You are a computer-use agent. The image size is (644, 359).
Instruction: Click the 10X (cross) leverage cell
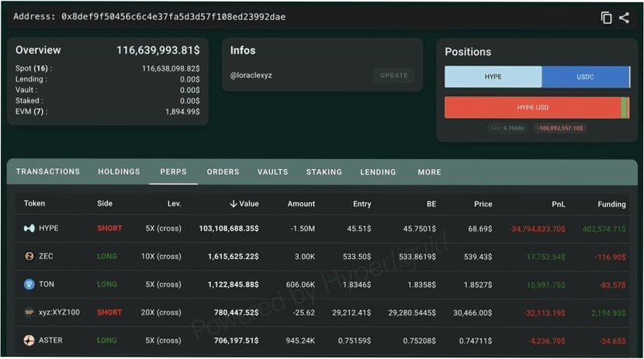coord(161,257)
